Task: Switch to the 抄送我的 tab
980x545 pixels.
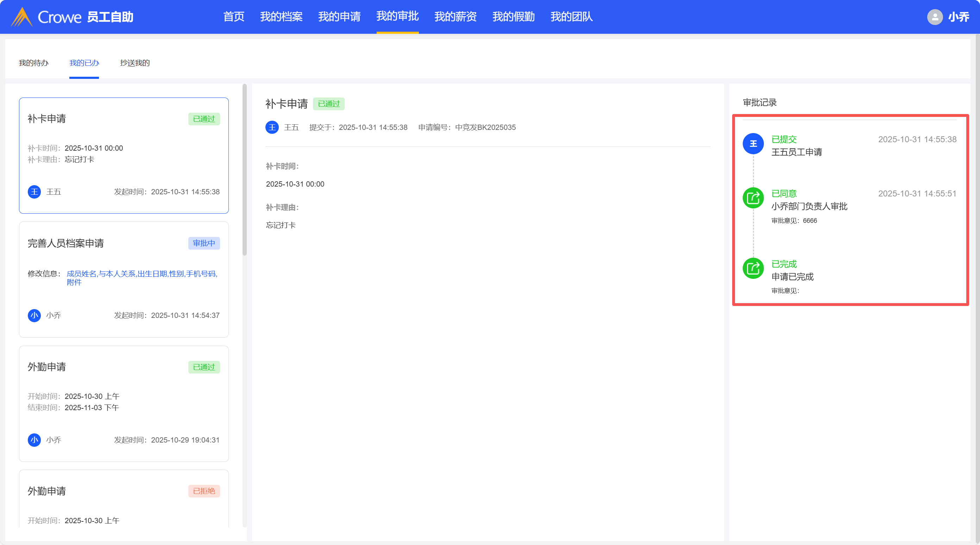Action: click(135, 63)
